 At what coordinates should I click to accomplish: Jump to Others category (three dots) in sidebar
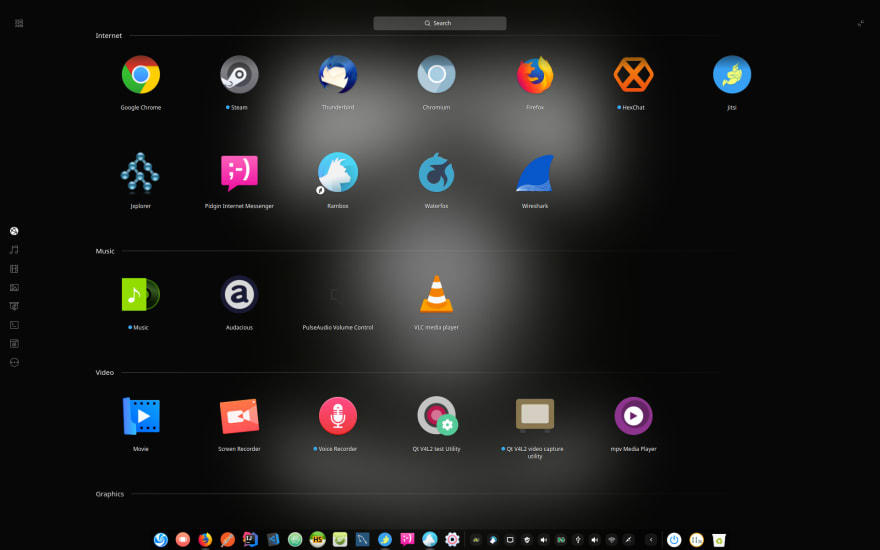[x=14, y=363]
